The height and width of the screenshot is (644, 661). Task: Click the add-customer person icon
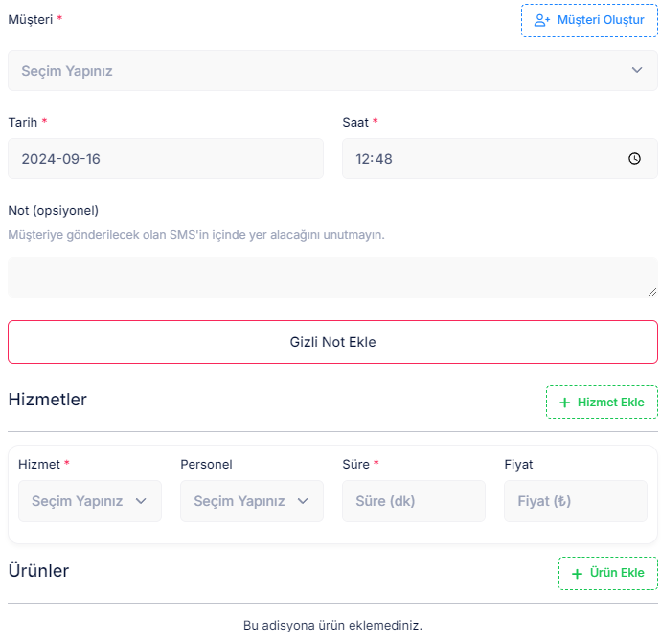click(x=542, y=20)
